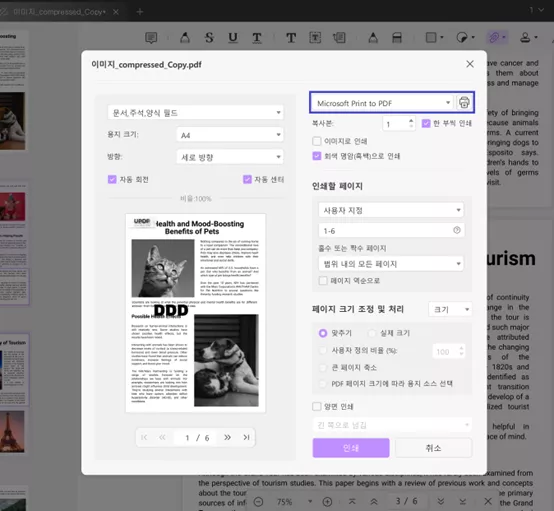The width and height of the screenshot is (554, 511).
Task: Select the strikethrough tool in toolbar
Action: (x=209, y=37)
